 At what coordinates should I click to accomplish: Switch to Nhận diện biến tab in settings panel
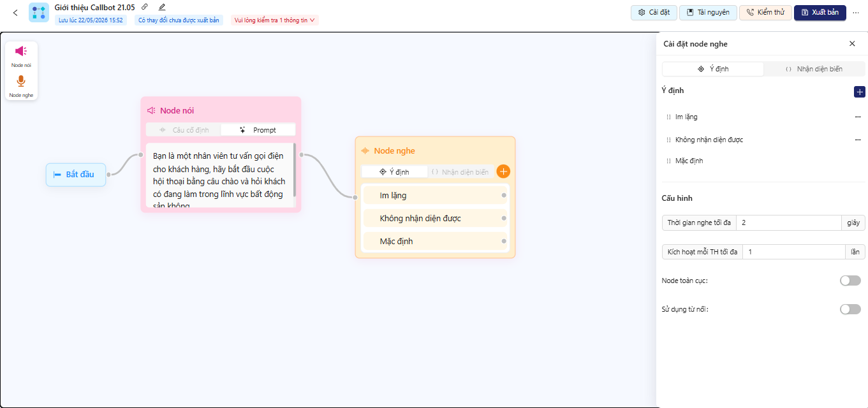click(814, 69)
